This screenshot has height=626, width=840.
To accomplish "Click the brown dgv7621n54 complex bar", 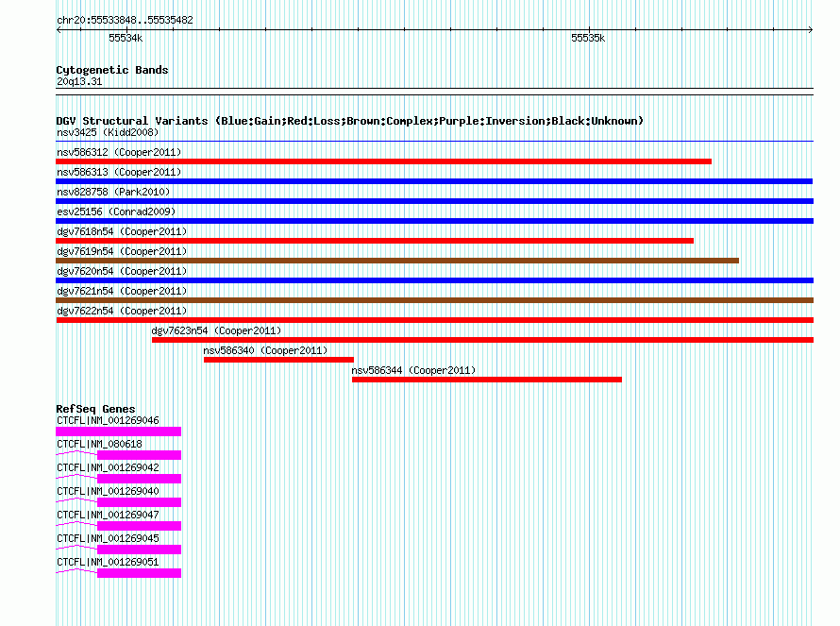I will (434, 300).
